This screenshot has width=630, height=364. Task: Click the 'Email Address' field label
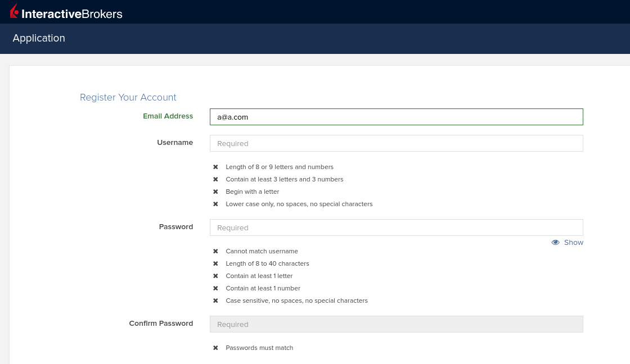168,116
